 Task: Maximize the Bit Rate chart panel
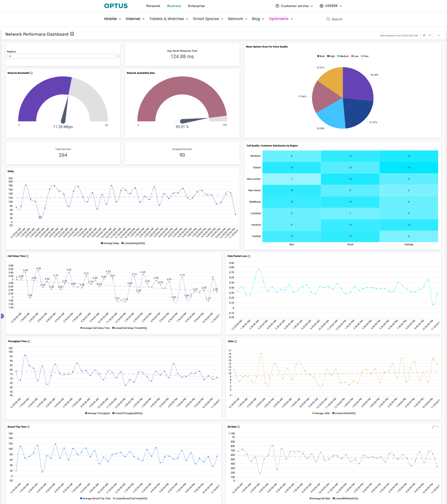[x=433, y=427]
